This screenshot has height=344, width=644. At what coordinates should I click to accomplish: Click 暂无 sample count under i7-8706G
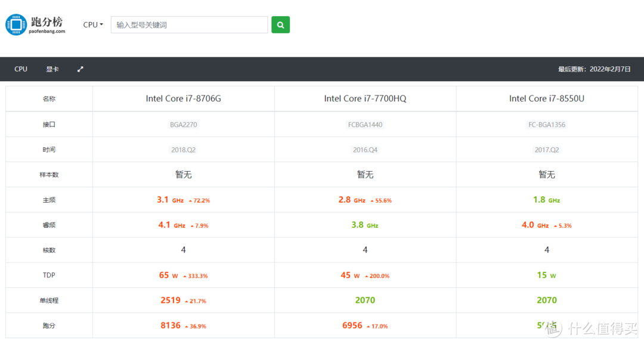coord(184,175)
